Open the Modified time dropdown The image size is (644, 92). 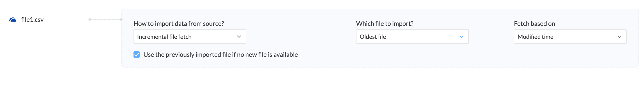coord(570,37)
